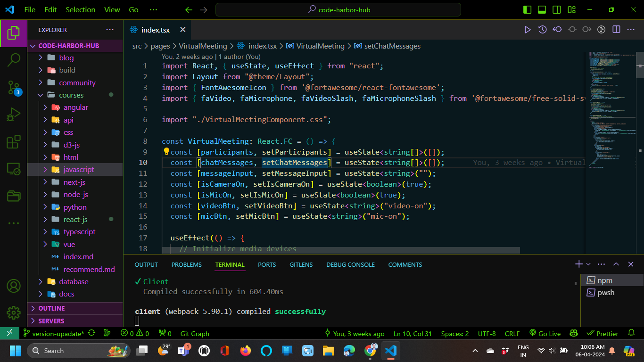644x362 pixels.
Task: Click the Customize Layout icon
Action: [x=571, y=9]
